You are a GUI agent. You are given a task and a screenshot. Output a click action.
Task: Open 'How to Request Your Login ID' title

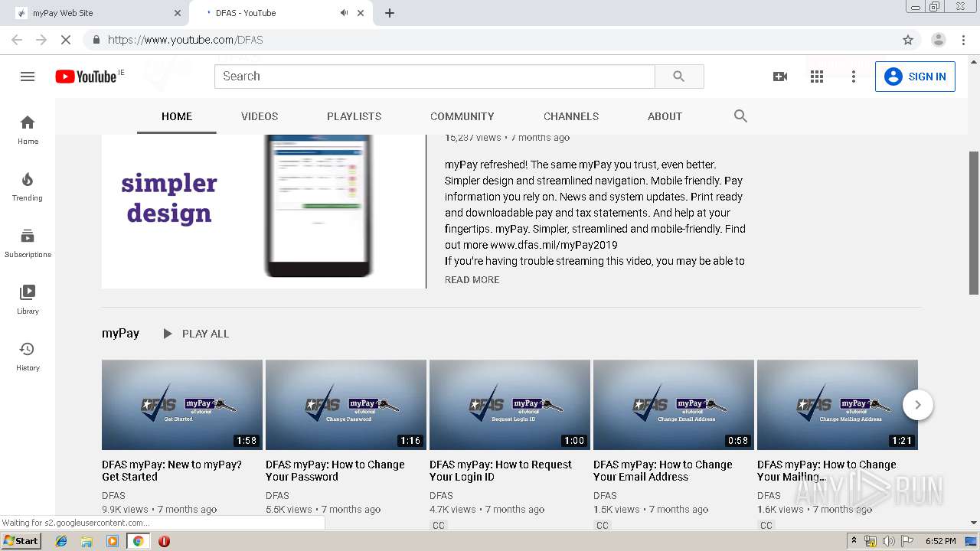coord(501,471)
